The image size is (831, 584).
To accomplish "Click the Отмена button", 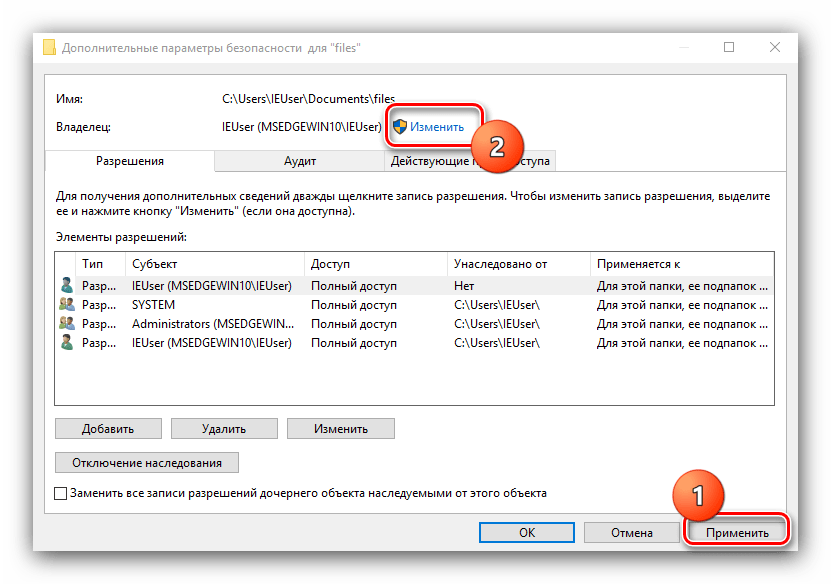I will click(630, 533).
